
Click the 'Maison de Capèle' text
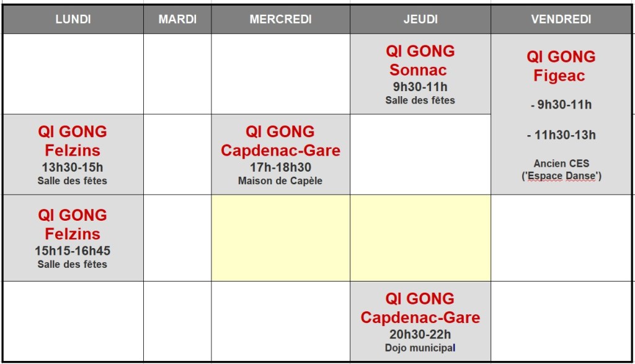pyautogui.click(x=280, y=181)
